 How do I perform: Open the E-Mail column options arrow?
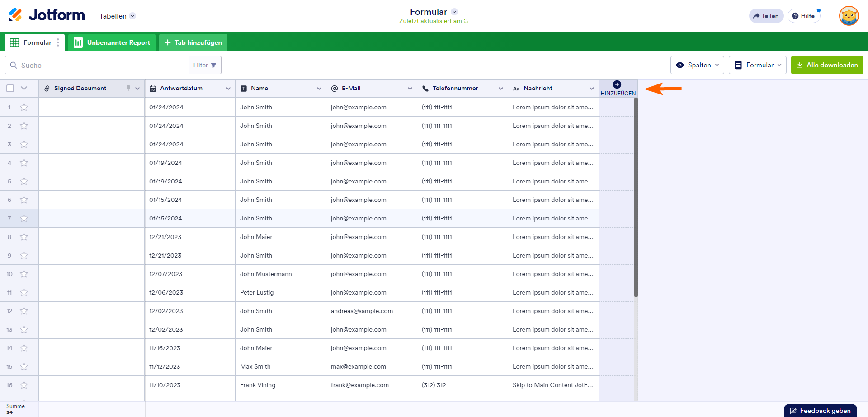click(x=410, y=89)
